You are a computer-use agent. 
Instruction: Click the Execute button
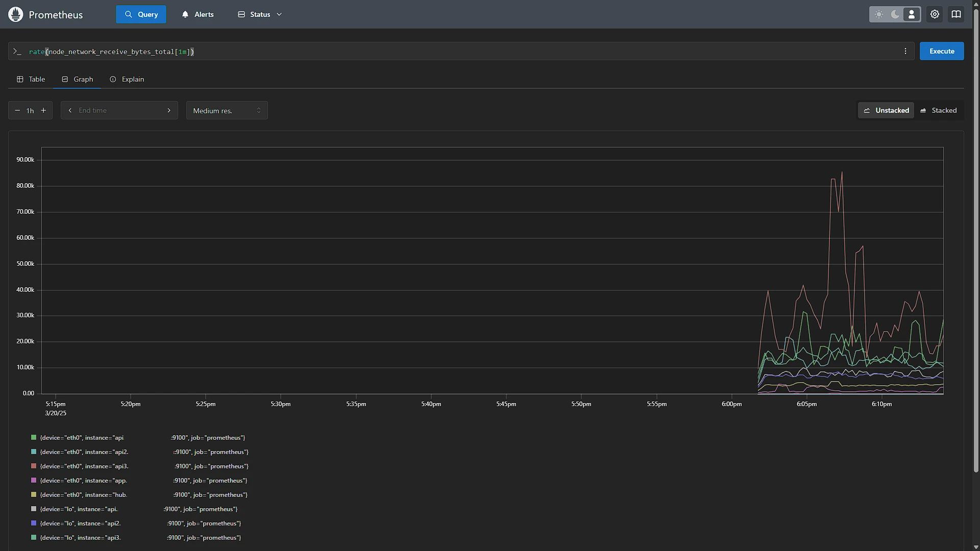click(942, 51)
